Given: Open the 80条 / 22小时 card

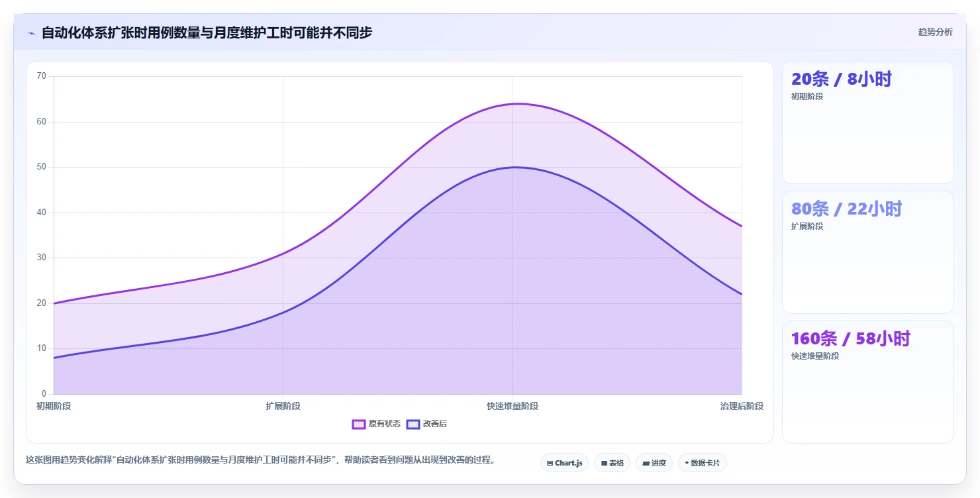Looking at the screenshot, I should [x=867, y=252].
